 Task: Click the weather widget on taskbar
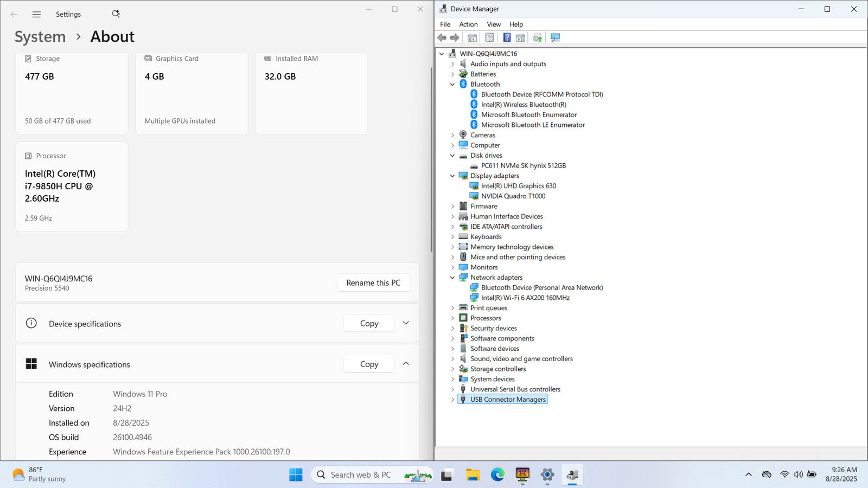click(39, 474)
